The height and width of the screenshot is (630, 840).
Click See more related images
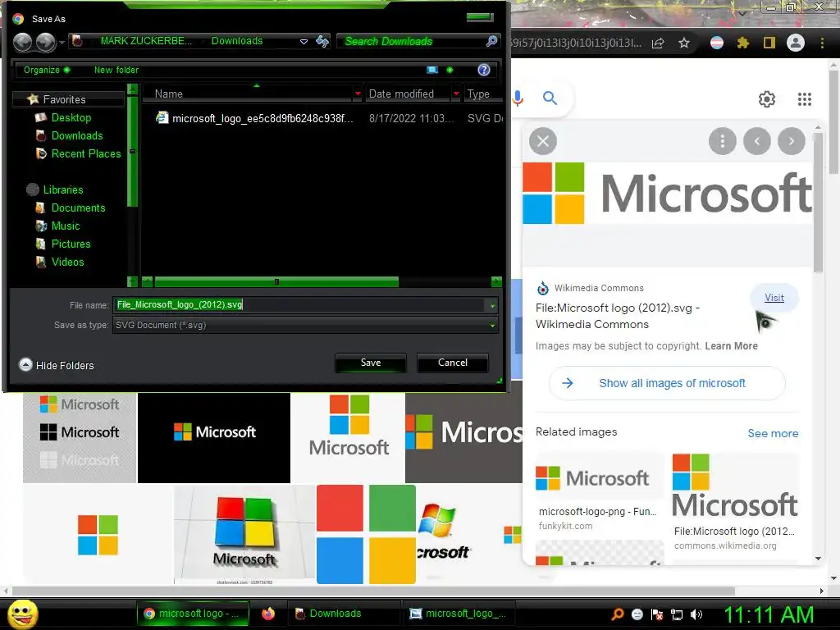tap(773, 433)
